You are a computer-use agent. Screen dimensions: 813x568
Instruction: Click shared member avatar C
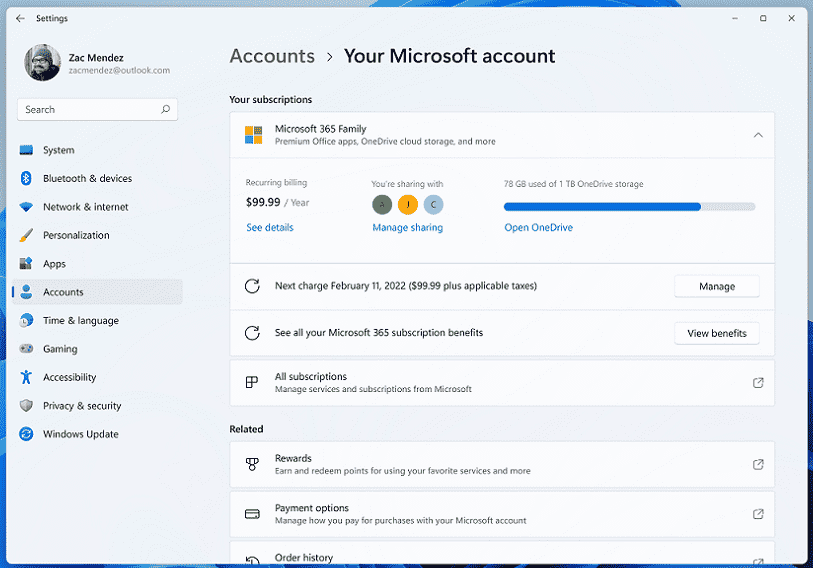pyautogui.click(x=433, y=204)
